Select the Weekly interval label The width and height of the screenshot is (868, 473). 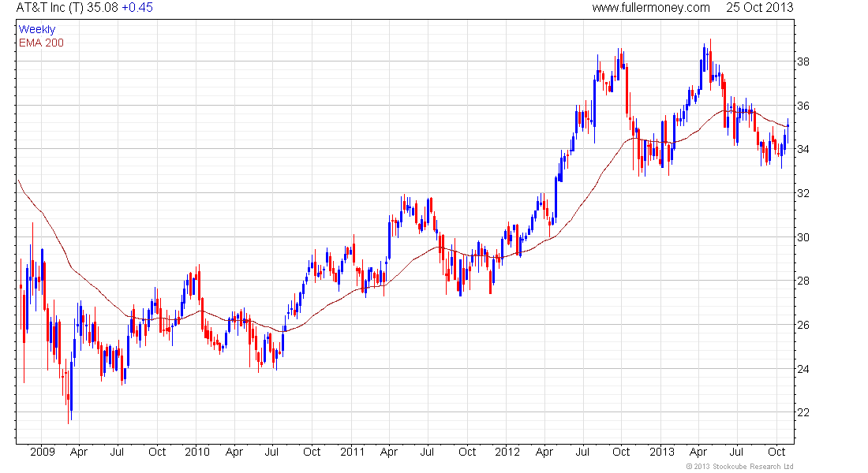pyautogui.click(x=37, y=29)
